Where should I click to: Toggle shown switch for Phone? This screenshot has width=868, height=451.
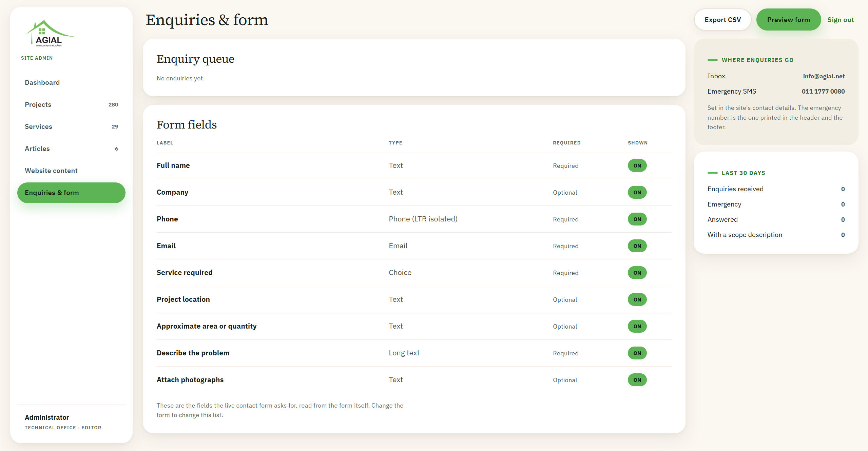point(637,219)
